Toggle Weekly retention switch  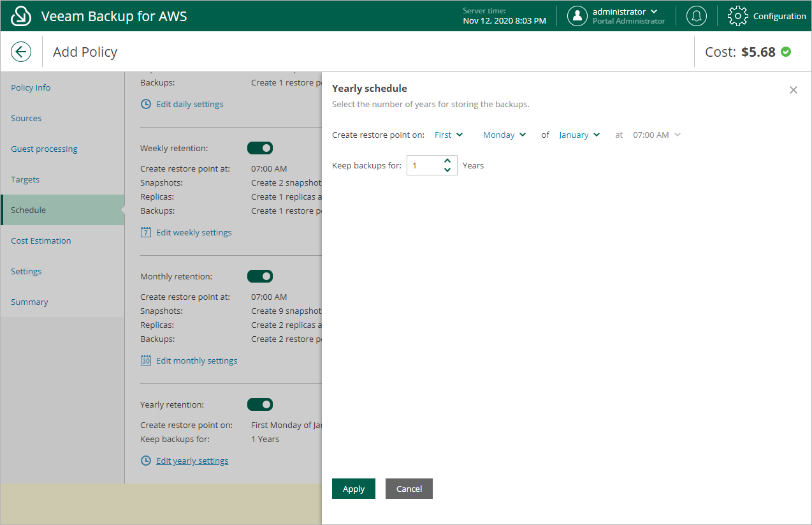(260, 148)
